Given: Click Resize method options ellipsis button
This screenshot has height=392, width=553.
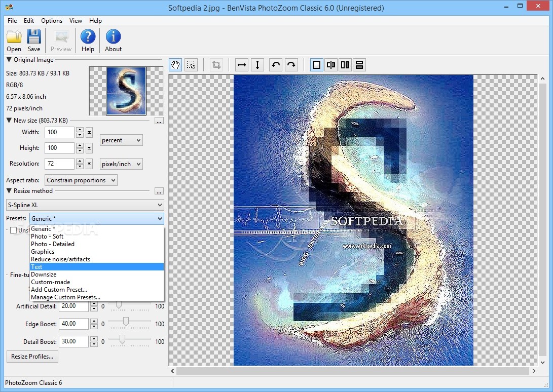Looking at the screenshot, I should [159, 191].
